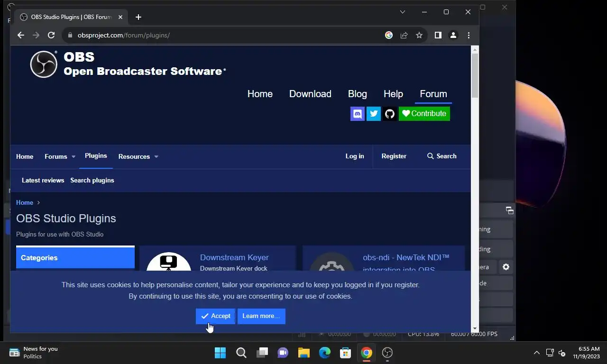Viewport: 607px width, 364px height.
Task: Click the OBS window gear settings icon
Action: click(x=506, y=267)
